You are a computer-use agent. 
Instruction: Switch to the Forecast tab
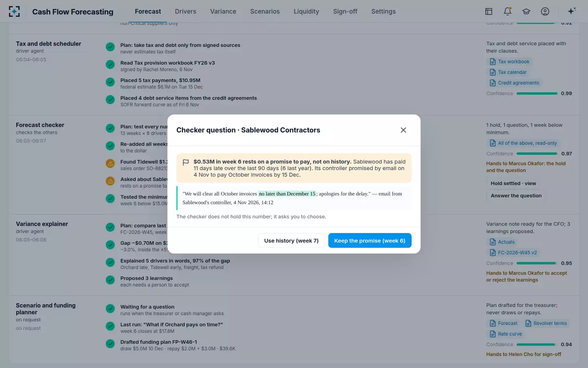[x=148, y=11]
